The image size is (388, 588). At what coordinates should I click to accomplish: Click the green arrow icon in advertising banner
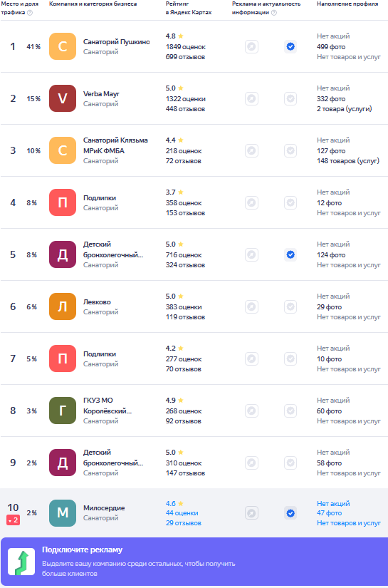[21, 562]
